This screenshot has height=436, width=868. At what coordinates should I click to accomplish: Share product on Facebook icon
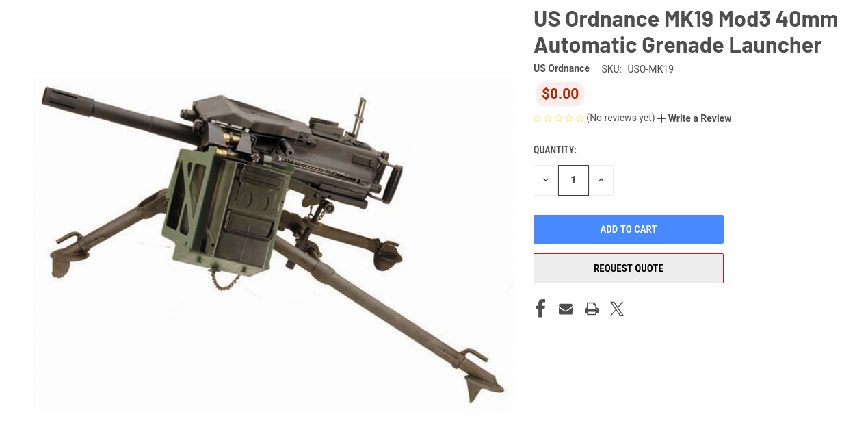(x=540, y=309)
